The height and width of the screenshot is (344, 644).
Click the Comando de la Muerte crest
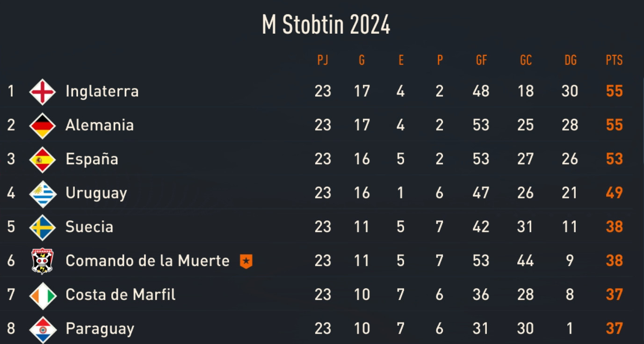tap(43, 261)
